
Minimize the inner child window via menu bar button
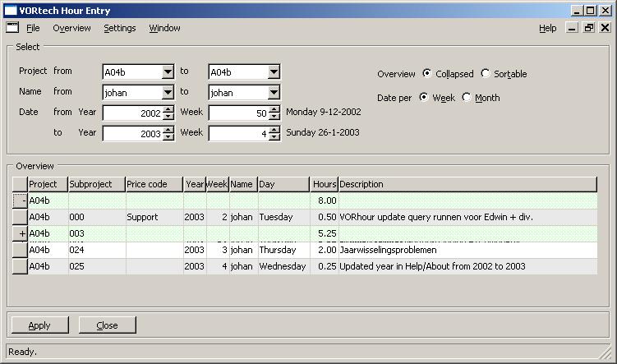pos(572,28)
